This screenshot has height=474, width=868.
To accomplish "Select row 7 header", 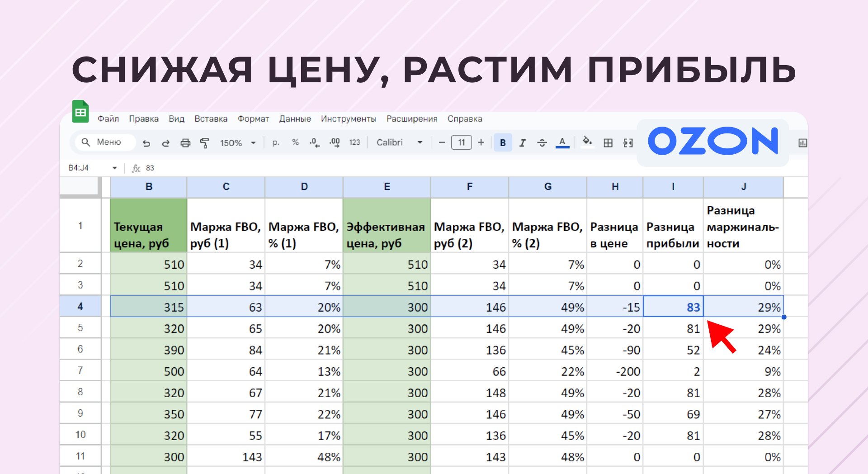I will [80, 370].
